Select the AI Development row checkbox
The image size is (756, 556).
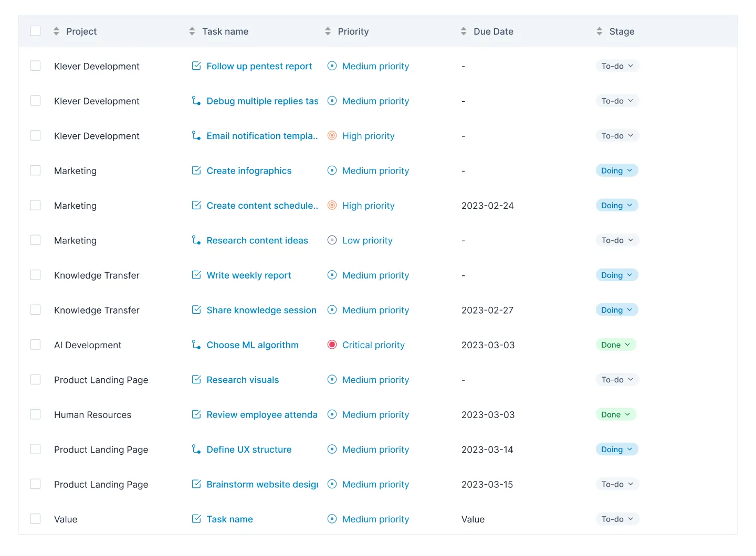point(35,345)
